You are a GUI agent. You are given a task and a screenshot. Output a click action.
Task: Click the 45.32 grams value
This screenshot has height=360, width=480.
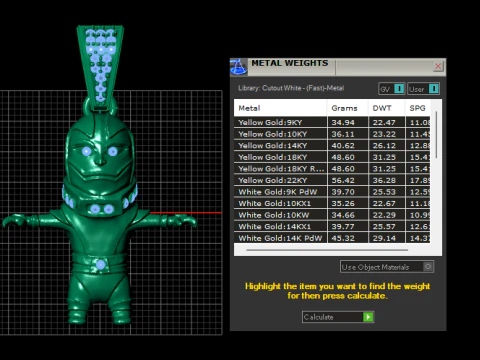pyautogui.click(x=343, y=238)
